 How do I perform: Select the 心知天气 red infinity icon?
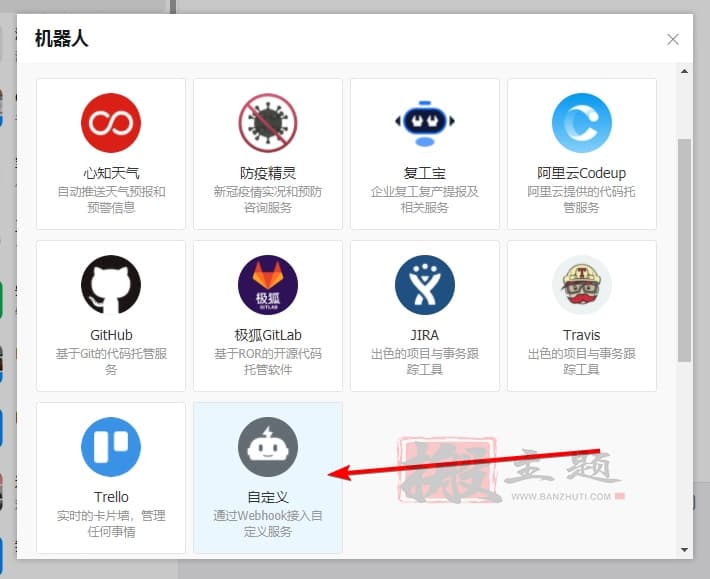coord(111,123)
